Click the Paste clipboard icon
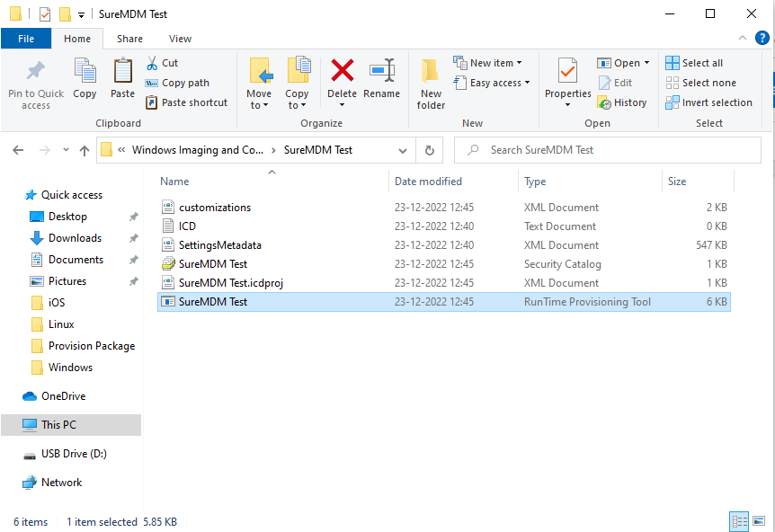Image resolution: width=775 pixels, height=532 pixels. coord(122,71)
